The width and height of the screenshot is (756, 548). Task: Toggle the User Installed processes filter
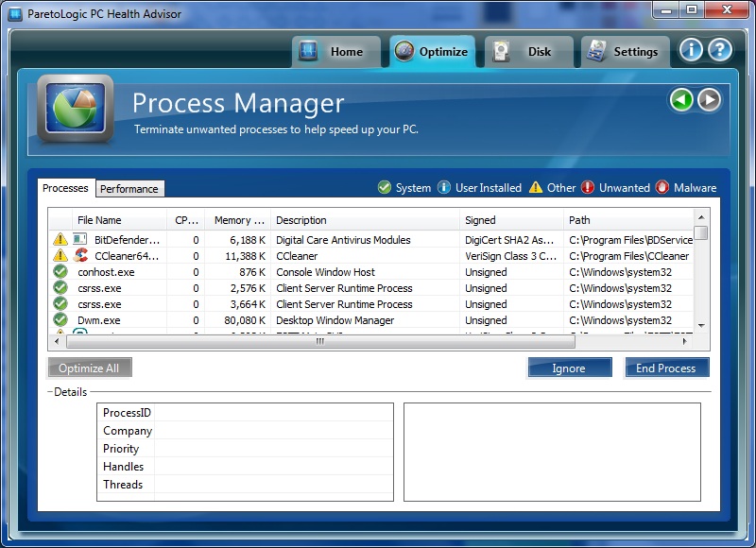click(444, 188)
